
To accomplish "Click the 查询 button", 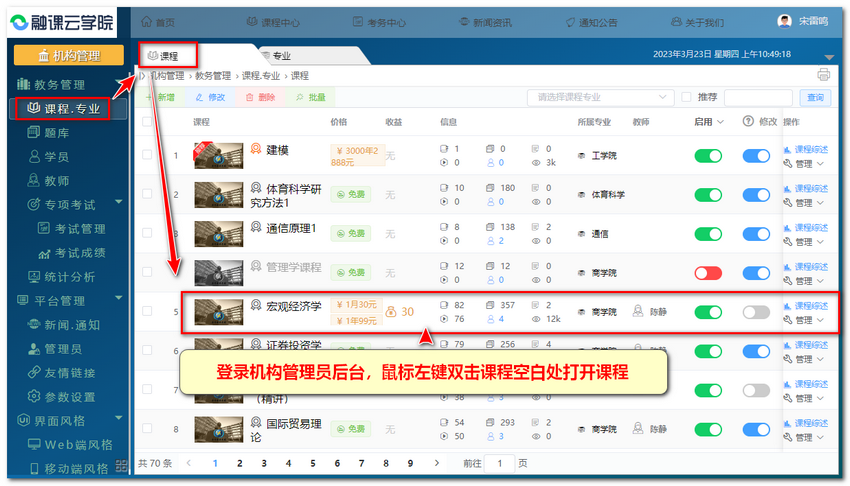I will (x=815, y=98).
